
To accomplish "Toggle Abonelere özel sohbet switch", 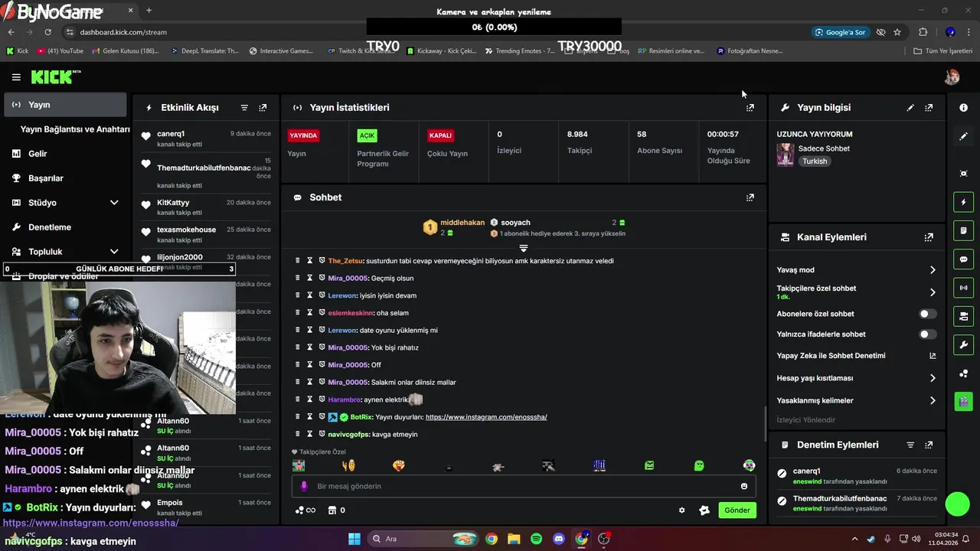I will click(x=927, y=314).
